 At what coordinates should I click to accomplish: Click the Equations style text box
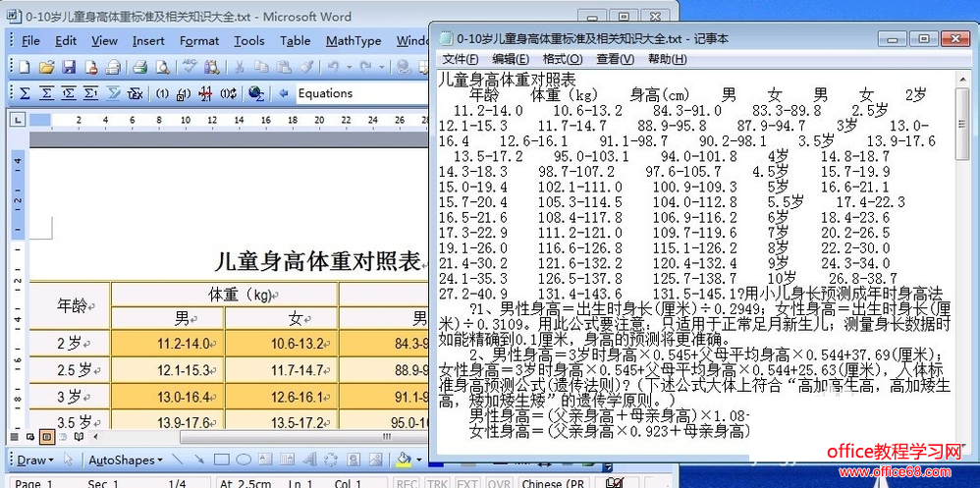click(360, 93)
